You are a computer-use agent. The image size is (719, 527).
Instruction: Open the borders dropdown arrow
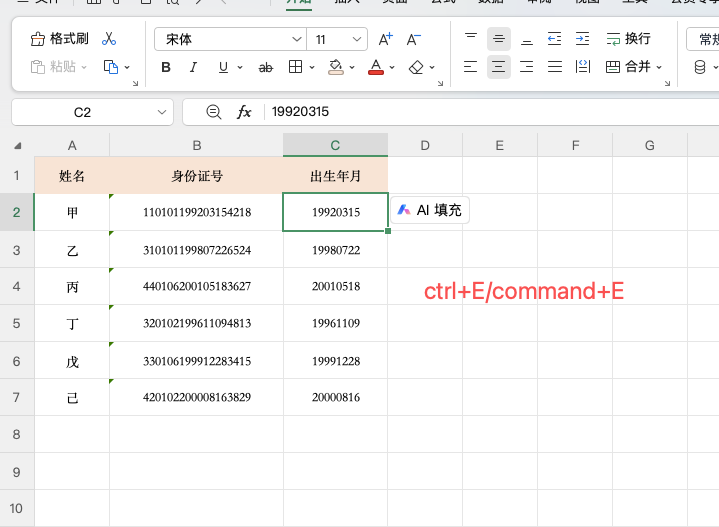312,67
